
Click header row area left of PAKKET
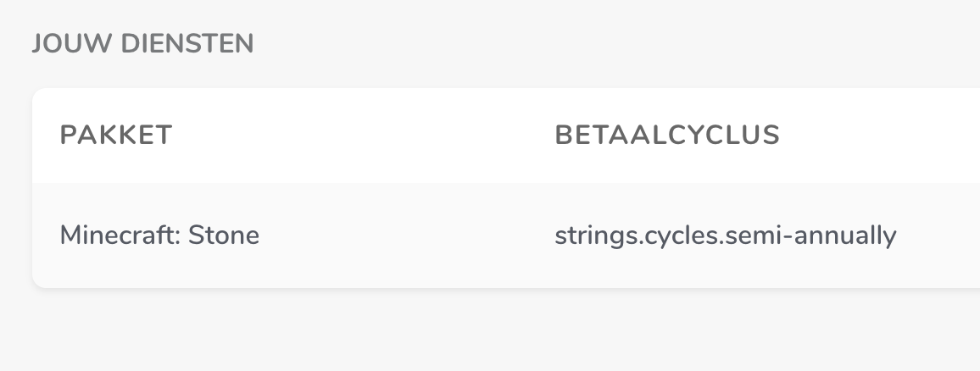tap(46, 136)
